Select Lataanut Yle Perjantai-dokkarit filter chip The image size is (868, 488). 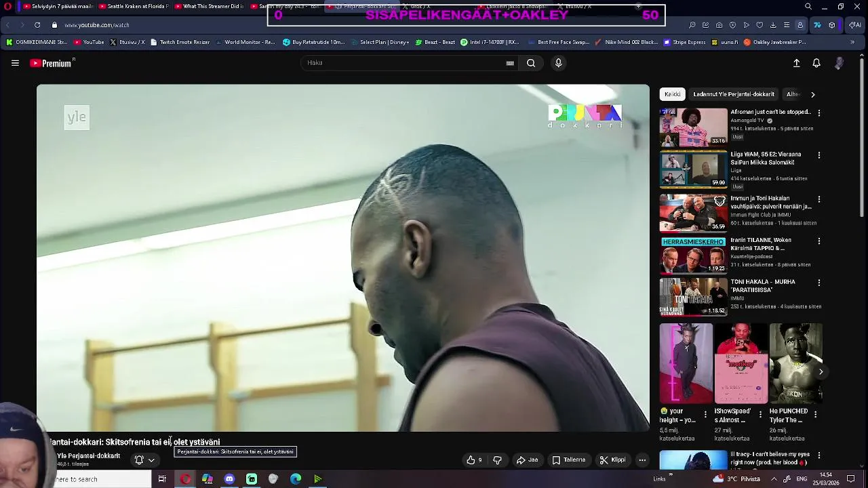[734, 94]
